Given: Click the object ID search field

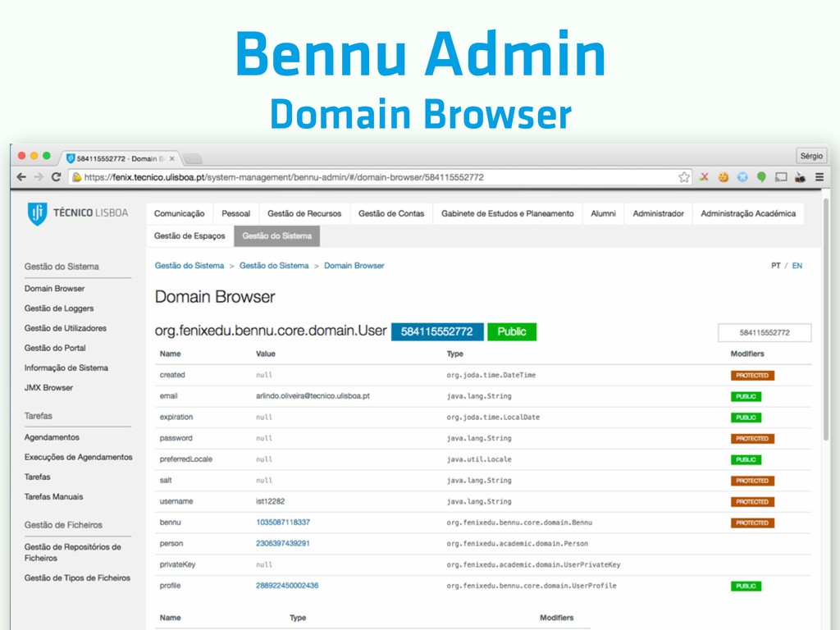Looking at the screenshot, I should 765,333.
